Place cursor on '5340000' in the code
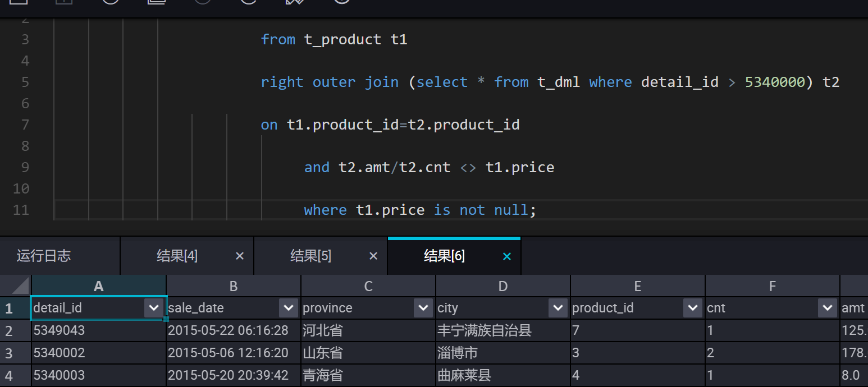The width and height of the screenshot is (868, 387). [775, 82]
